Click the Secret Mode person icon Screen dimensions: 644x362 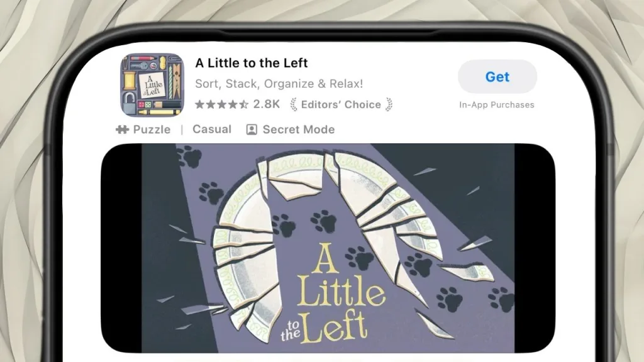click(252, 129)
